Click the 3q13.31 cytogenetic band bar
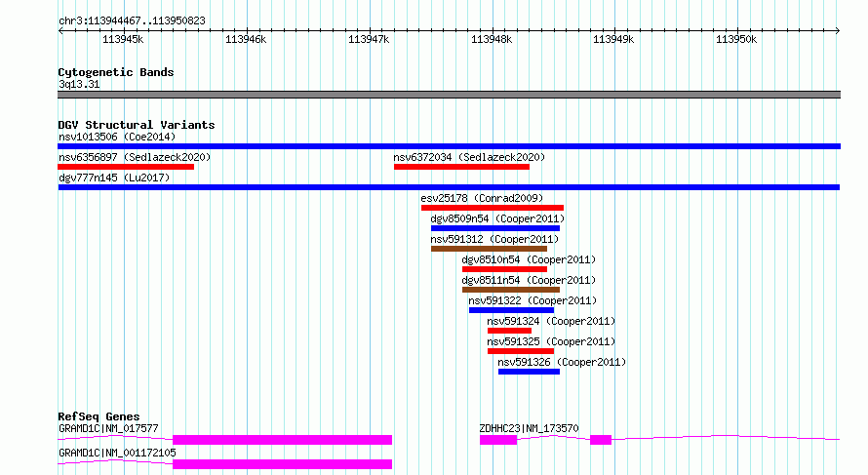Viewport: 868px width, 475px height. click(x=449, y=95)
